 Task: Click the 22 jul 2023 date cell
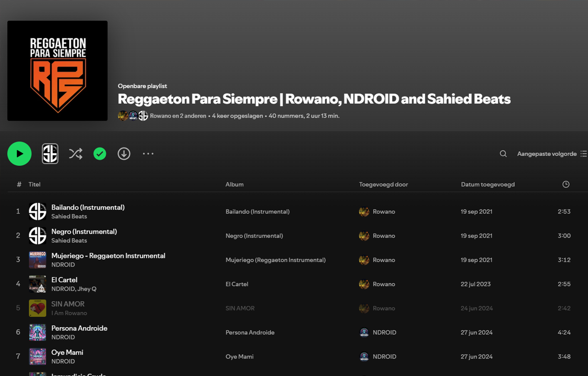475,284
